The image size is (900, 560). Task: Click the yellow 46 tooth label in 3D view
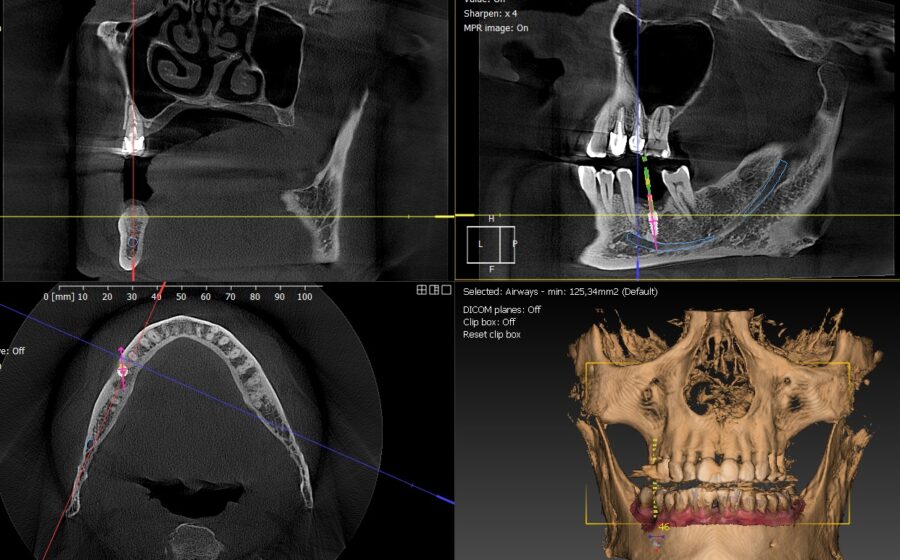(x=664, y=527)
